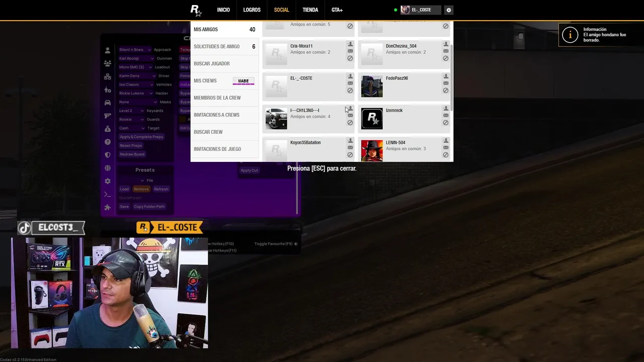The height and width of the screenshot is (362, 644).
Task: Block Izemreck with the prohibit icon
Action: (446, 123)
